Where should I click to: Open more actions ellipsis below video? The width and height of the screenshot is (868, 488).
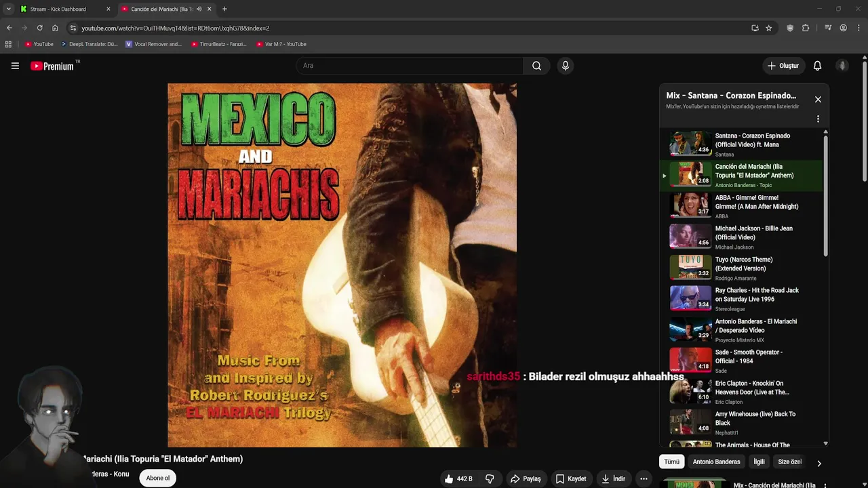coord(644,479)
